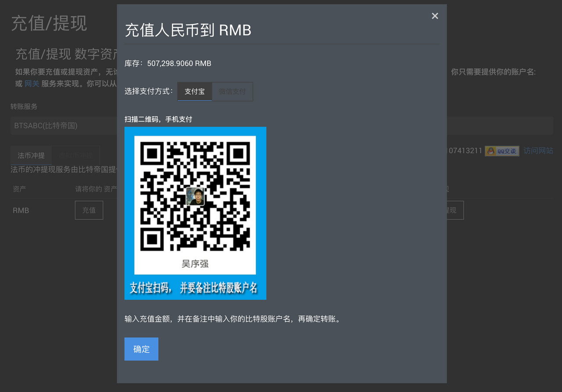
Task: Click the 充值人民币到 RMB dialog title
Action: click(188, 30)
